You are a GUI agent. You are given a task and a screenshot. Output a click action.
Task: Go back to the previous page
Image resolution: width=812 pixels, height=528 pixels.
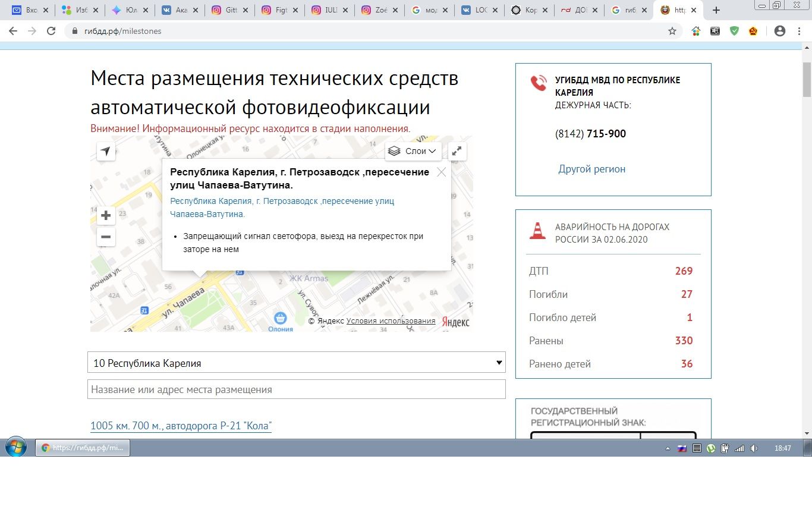[x=13, y=31]
